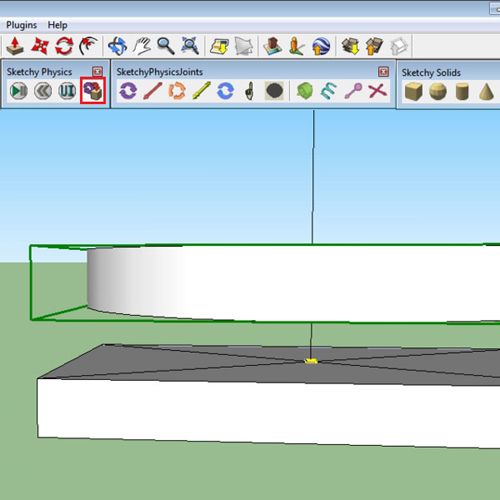Create a Sketchy Solids box
The image size is (500, 500).
point(414,92)
